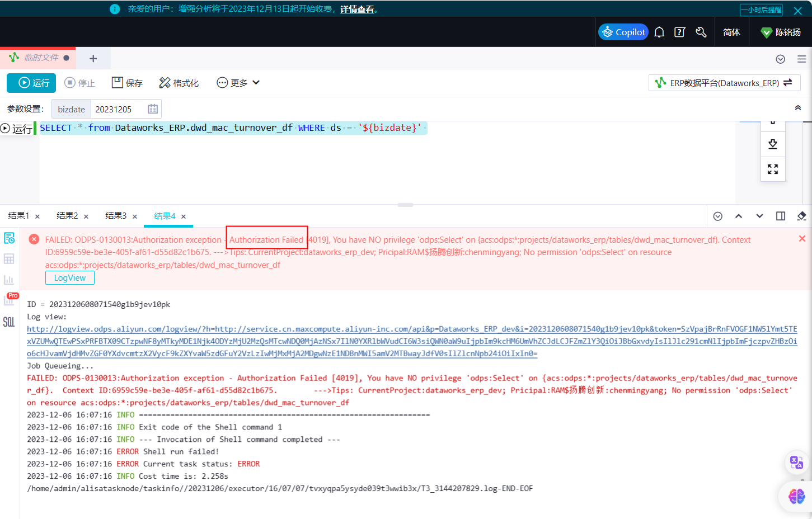Expand the 更多 dropdown
The height and width of the screenshot is (519, 812).
pyautogui.click(x=238, y=83)
